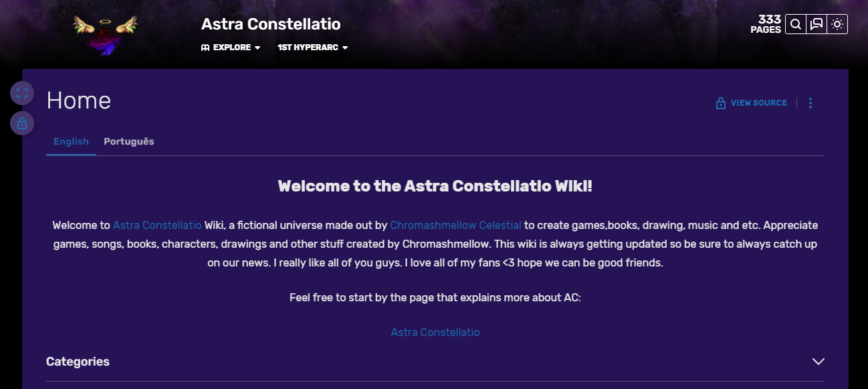Click the round padlock button beside the article
Screen dimensions: 868x389
(22, 123)
